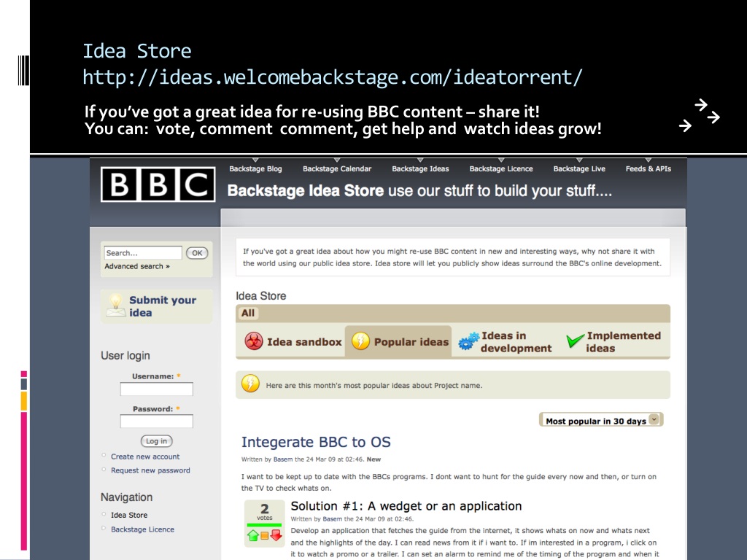Image resolution: width=747 pixels, height=560 pixels.
Task: Switch to Implemented ideas tab
Action: tap(614, 341)
